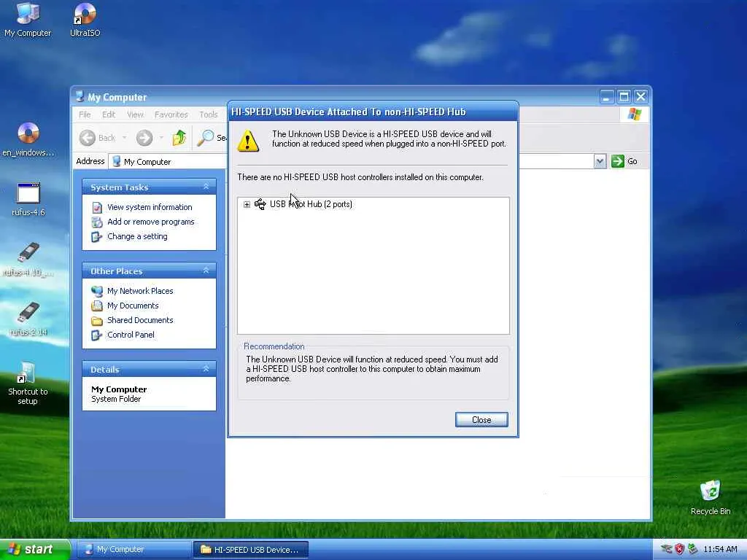Open the Address bar dropdown

600,161
